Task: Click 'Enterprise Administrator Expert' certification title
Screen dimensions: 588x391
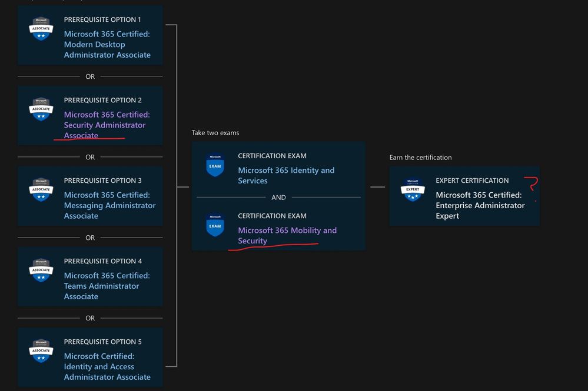Action: pyautogui.click(x=480, y=205)
